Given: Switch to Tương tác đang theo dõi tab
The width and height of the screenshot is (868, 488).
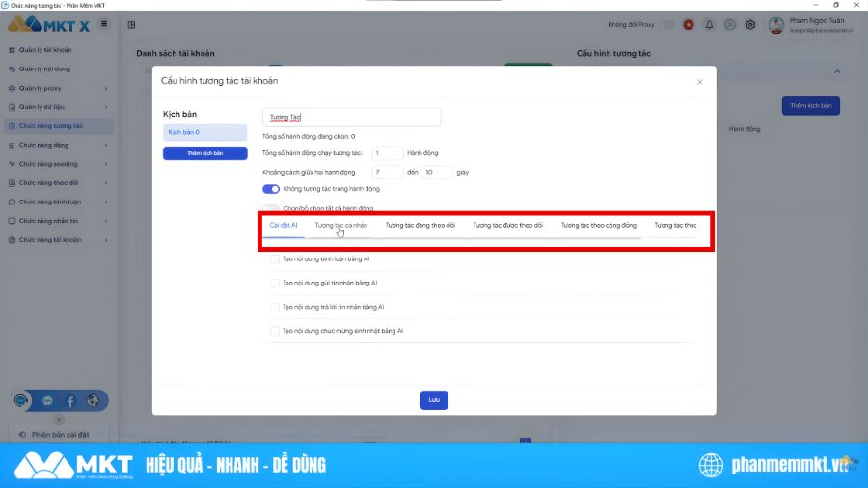Looking at the screenshot, I should (x=420, y=225).
